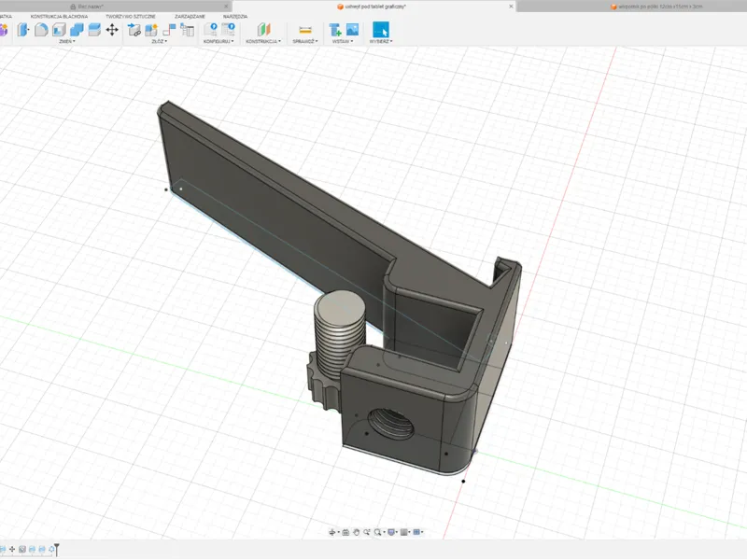
Task: Expand the WYBIERZ dropdown
Action: (381, 41)
